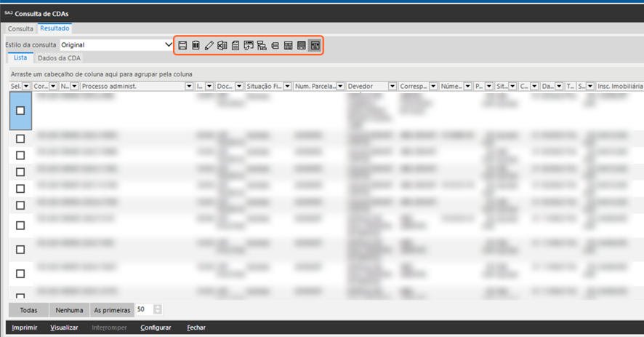Switch to the Dados da CDA tab
This screenshot has width=644, height=337.
click(59, 58)
